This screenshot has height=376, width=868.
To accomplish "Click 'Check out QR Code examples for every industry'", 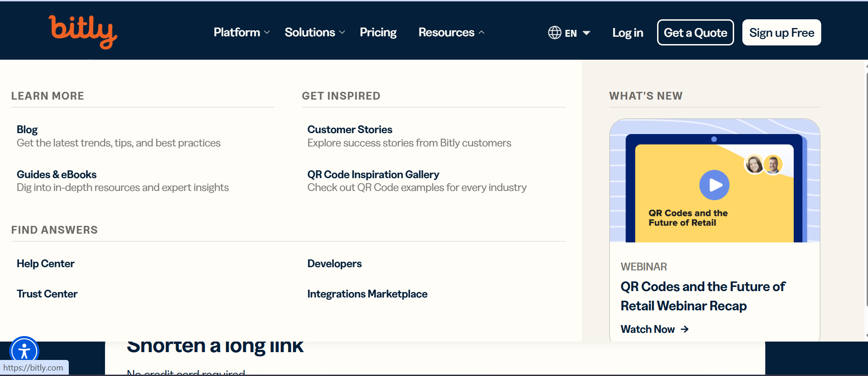I will click(x=417, y=187).
